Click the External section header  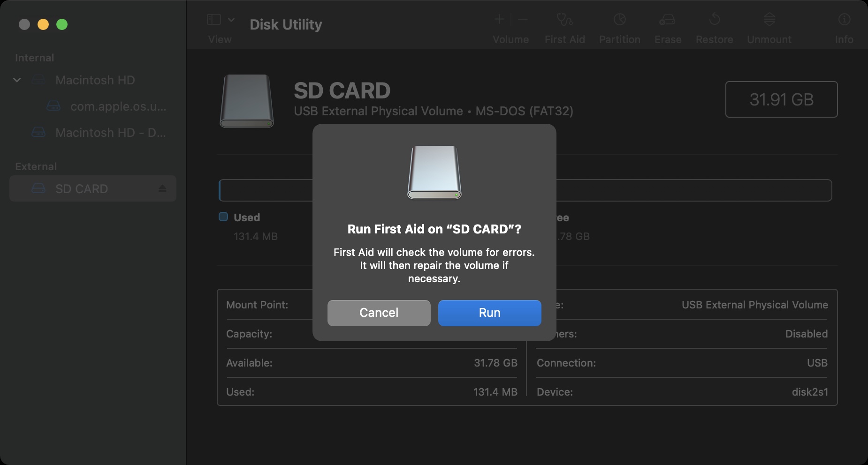[36, 166]
